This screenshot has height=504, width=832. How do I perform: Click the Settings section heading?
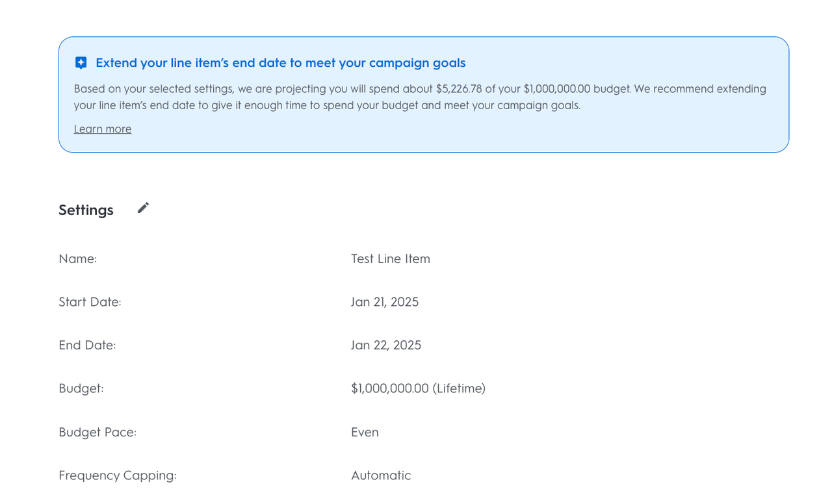click(86, 210)
